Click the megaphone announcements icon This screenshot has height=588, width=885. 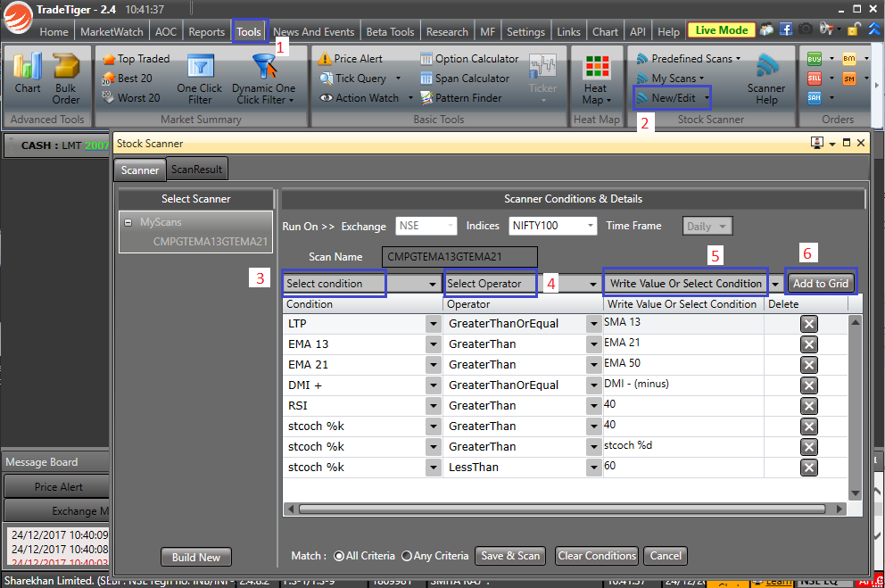tap(826, 29)
